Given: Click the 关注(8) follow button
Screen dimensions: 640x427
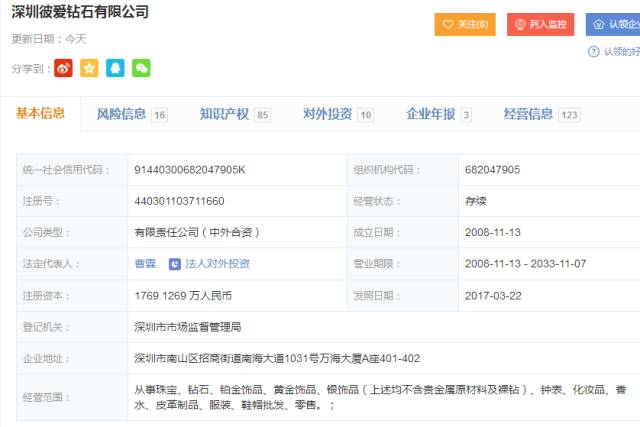Looking at the screenshot, I should (x=465, y=24).
